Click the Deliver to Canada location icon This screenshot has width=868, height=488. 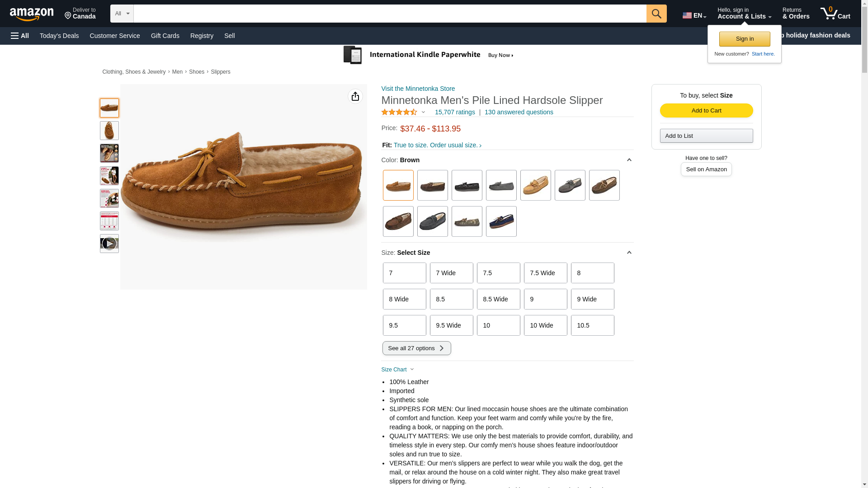click(x=68, y=16)
